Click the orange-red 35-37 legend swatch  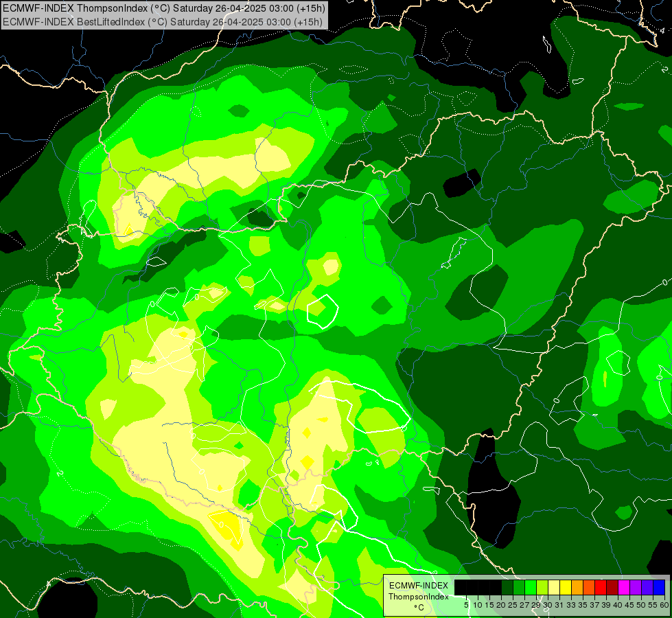coord(589,588)
